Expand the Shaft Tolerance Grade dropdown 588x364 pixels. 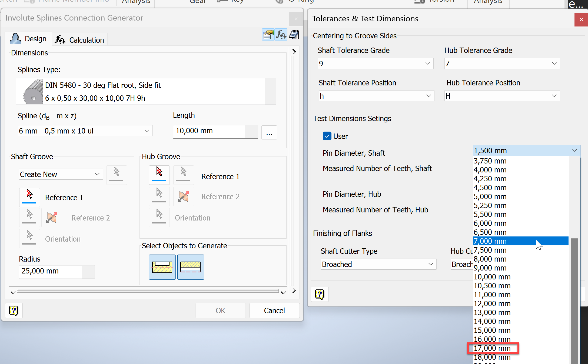pyautogui.click(x=427, y=64)
